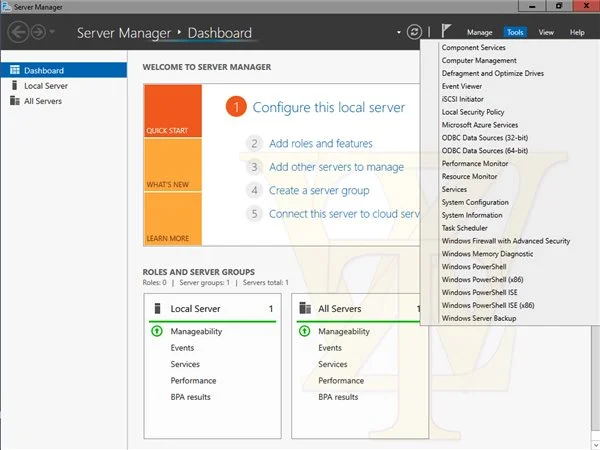Open Events in All Servers tile
Screen dimensions: 600x450
click(330, 348)
